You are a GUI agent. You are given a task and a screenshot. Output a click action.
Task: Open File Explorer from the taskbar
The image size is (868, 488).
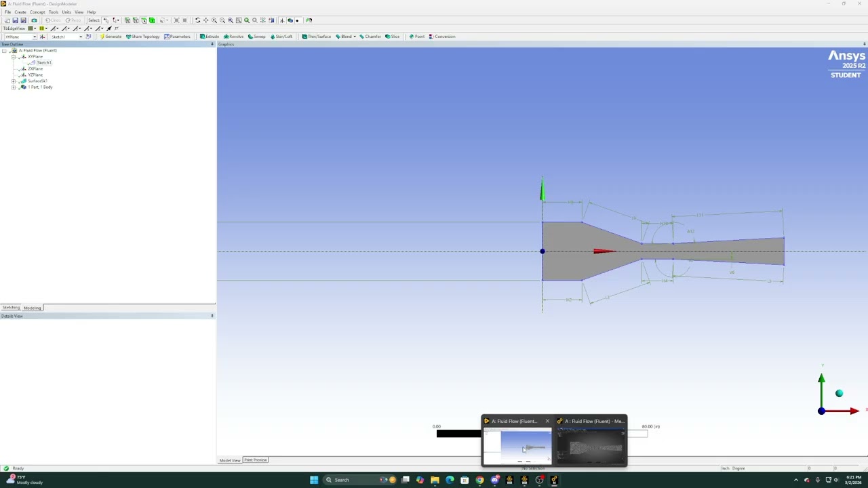(x=435, y=480)
